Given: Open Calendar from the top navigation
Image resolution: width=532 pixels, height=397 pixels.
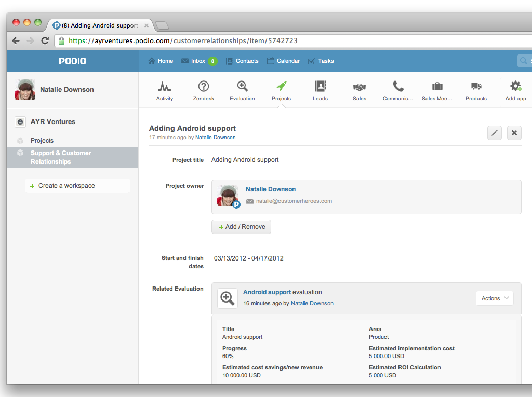Looking at the screenshot, I should [x=283, y=61].
